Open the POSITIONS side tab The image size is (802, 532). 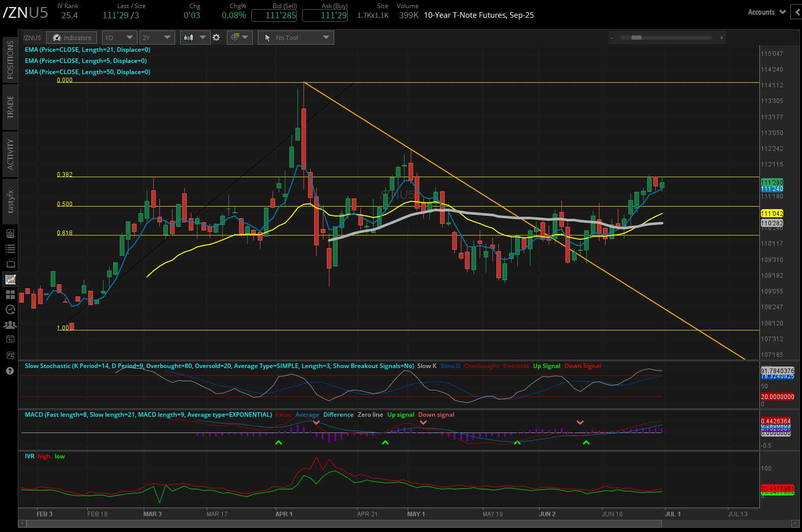coord(10,59)
